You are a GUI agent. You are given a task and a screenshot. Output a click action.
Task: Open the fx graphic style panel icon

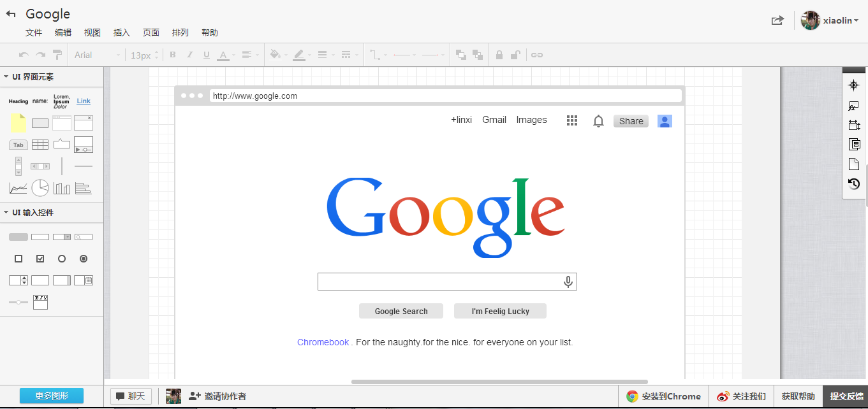click(x=854, y=106)
